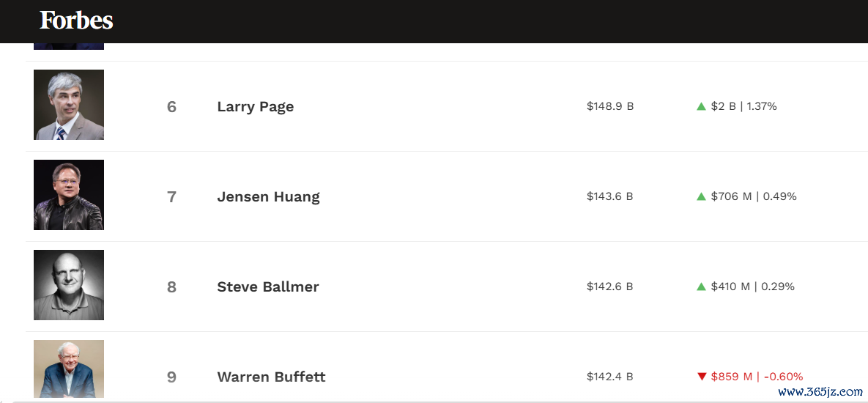Screen dimensions: 868x403
Task: Click rank number 8
Action: (171, 286)
